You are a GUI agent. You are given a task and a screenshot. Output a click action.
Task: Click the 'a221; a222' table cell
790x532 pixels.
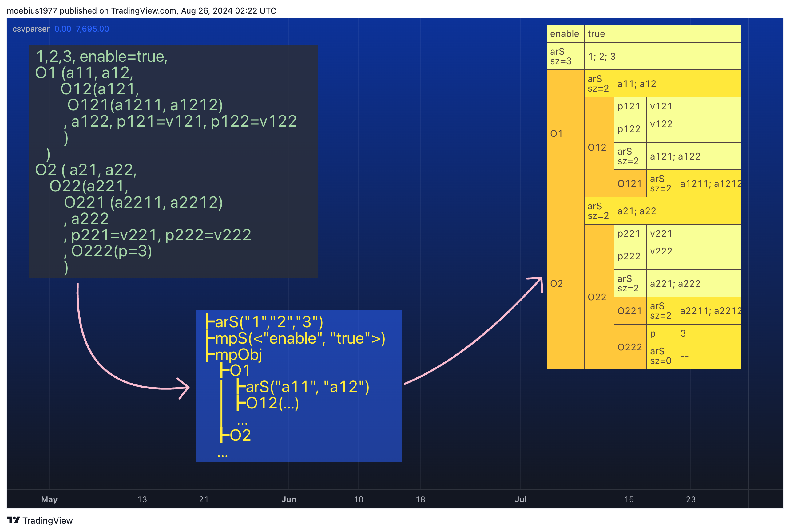tap(694, 283)
